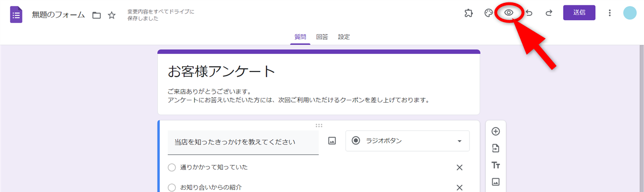
Task: Add a new question from sidebar
Action: click(x=495, y=132)
